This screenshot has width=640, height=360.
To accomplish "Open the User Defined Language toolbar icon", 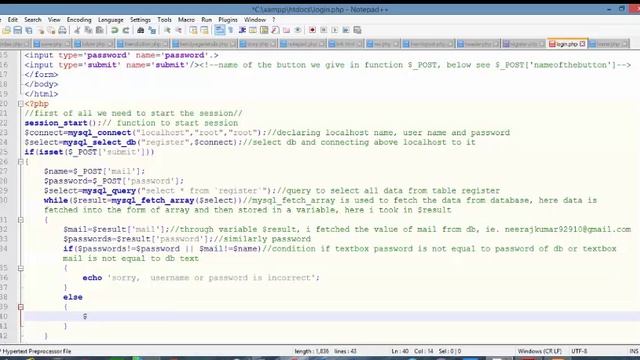I will pos(253,30).
